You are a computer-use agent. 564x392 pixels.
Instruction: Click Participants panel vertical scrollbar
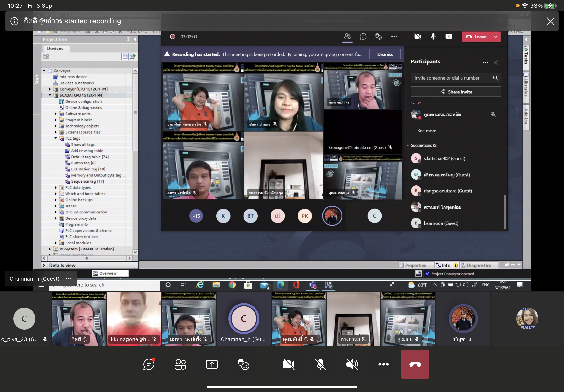(x=505, y=212)
